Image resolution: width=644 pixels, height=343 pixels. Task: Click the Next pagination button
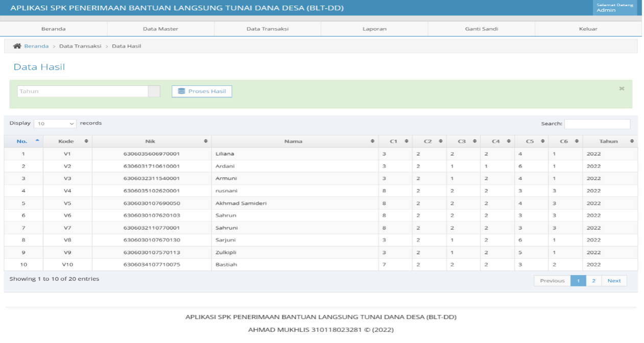pos(614,281)
